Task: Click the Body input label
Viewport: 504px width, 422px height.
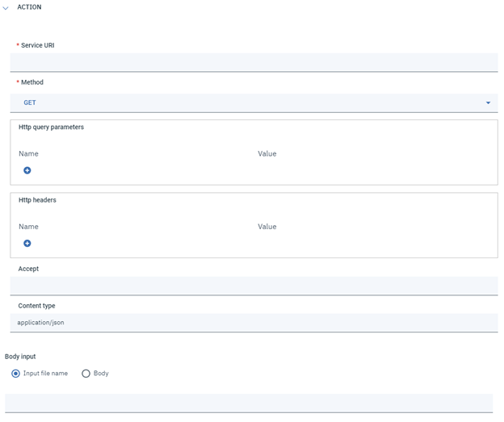Action: click(x=20, y=356)
